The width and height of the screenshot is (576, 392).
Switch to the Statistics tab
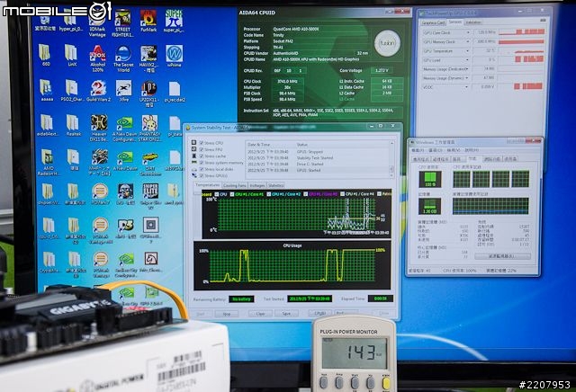[x=276, y=186]
